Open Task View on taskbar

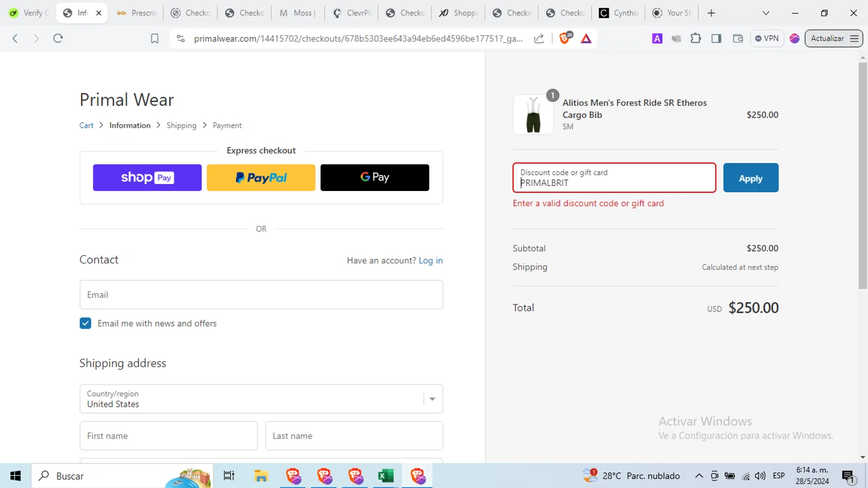click(229, 476)
